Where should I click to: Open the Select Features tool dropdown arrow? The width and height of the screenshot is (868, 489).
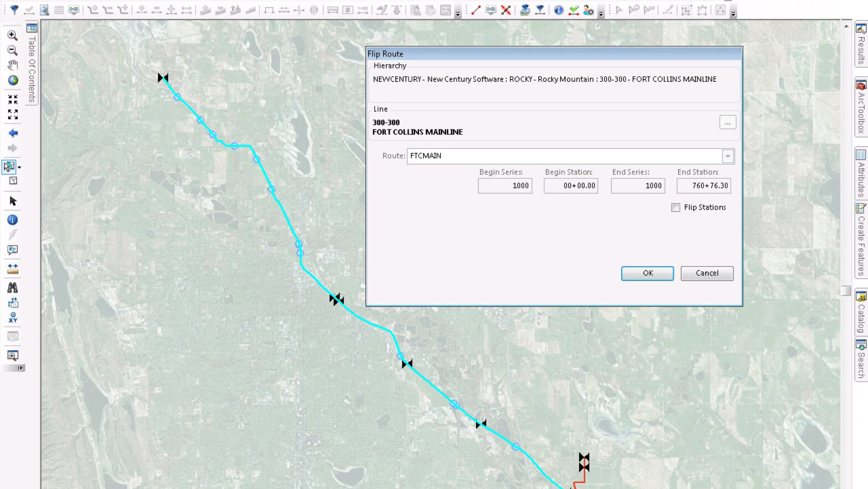pos(19,167)
